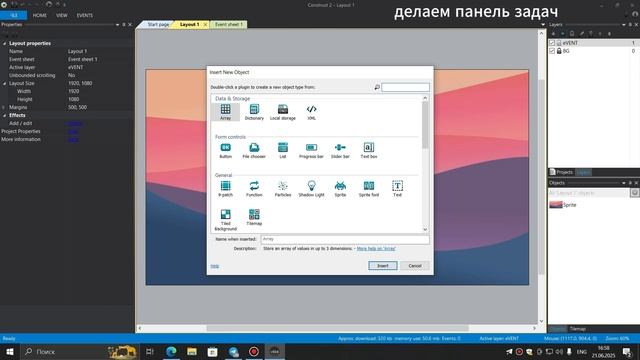
Task: Select the Local storage plugin icon
Action: pos(283,109)
